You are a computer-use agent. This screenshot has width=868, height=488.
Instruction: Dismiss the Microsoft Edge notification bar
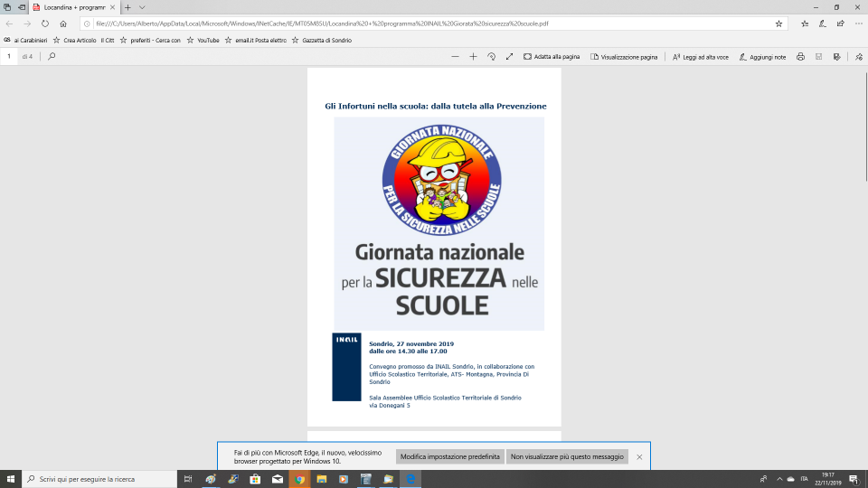click(639, 457)
